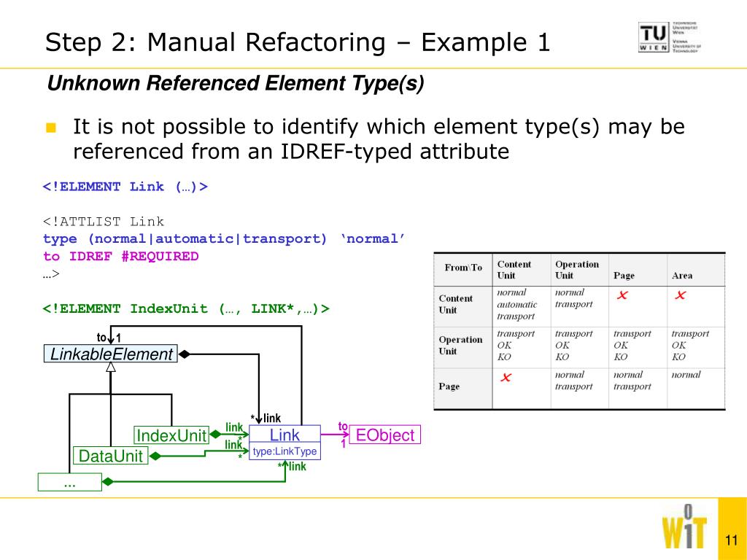Click green diamond next to DataUnit
The image size is (747, 560).
tap(154, 457)
